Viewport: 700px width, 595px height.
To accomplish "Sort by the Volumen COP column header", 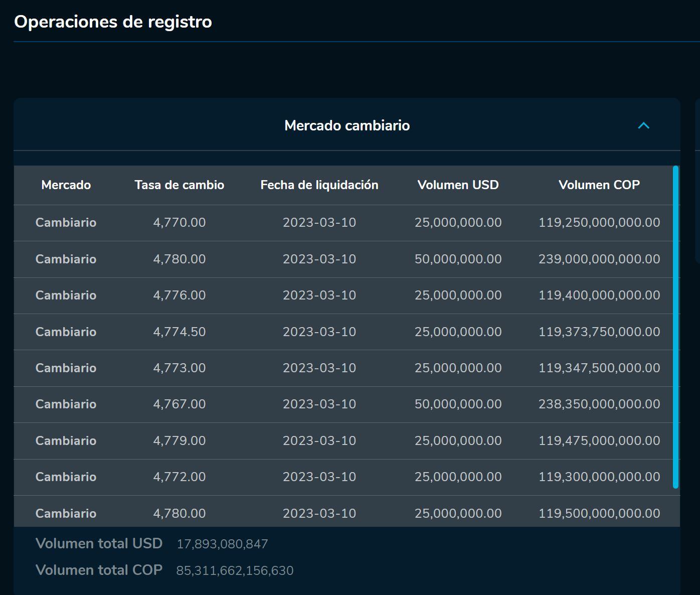I will [599, 185].
